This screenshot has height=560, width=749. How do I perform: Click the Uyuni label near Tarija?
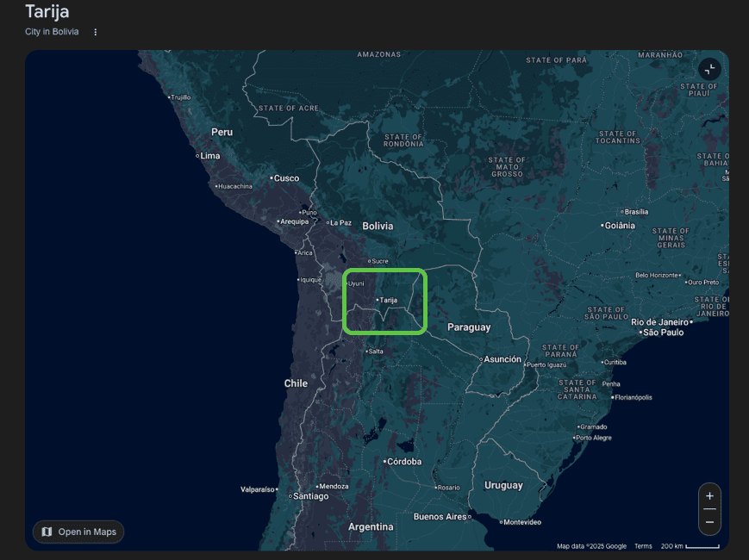(356, 283)
